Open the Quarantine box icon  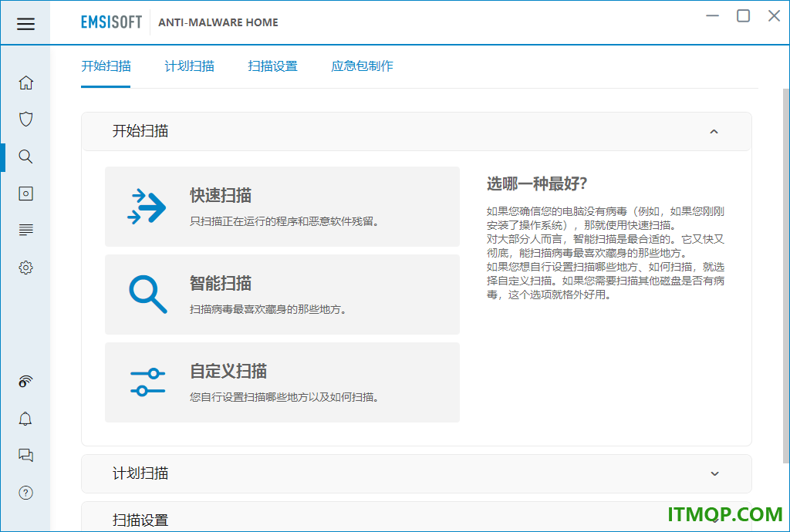[25, 194]
